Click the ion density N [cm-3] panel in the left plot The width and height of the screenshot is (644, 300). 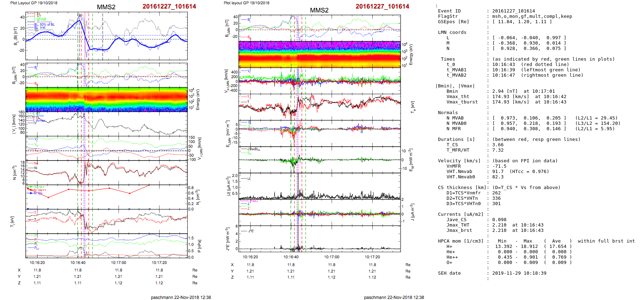(x=106, y=172)
